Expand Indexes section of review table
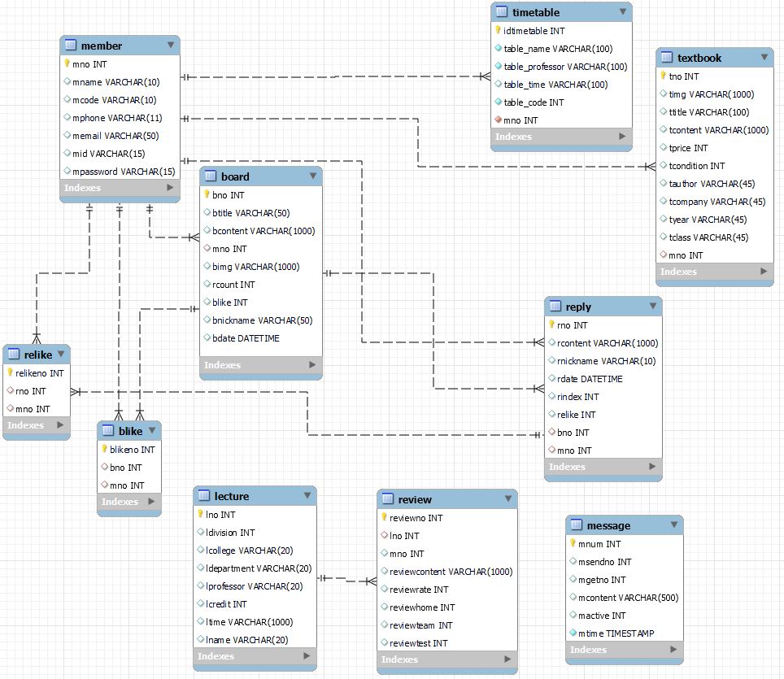 pyautogui.click(x=508, y=659)
